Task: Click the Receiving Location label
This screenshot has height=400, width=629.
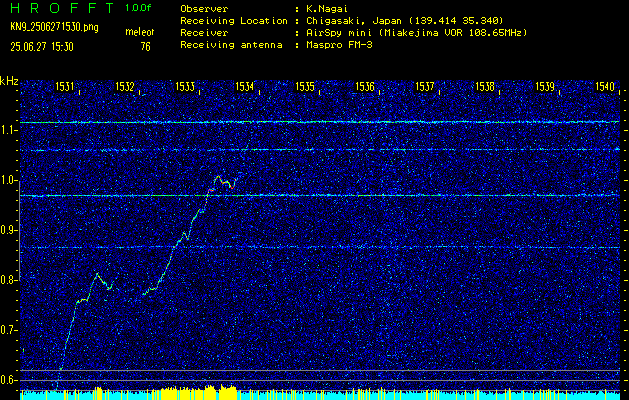Action: 234,21
